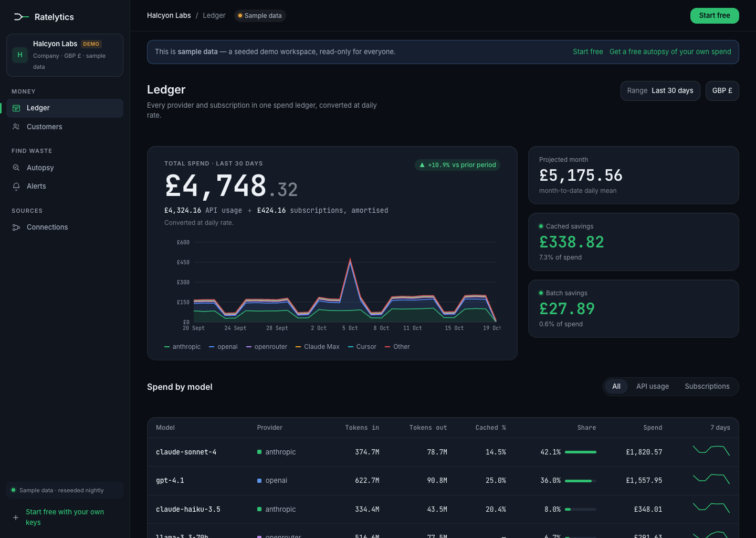Screen dimensions: 756x538
Task: Click the claude-sonnet-4 7-day sparkline
Action: (711, 451)
